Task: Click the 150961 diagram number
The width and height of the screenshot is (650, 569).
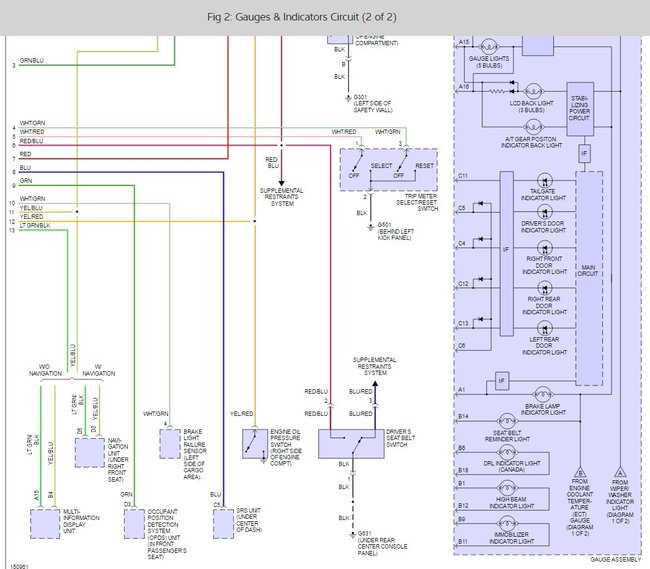Action: [19, 566]
